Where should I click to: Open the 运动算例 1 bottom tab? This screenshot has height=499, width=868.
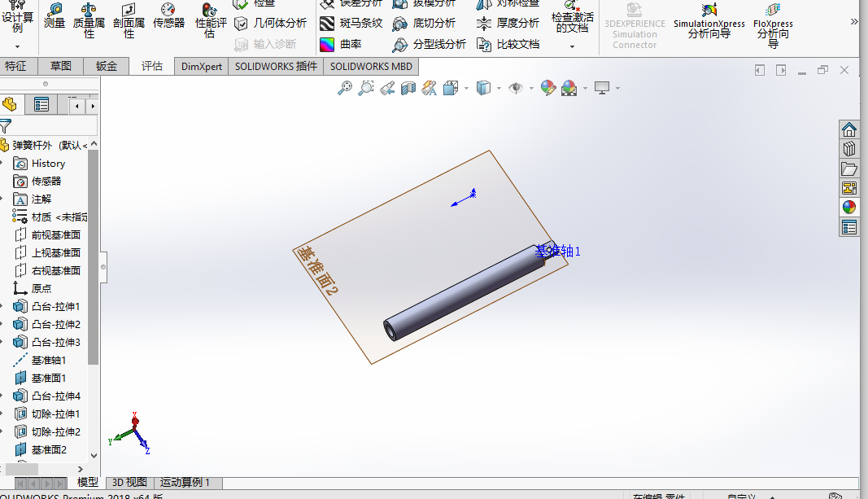tap(185, 483)
